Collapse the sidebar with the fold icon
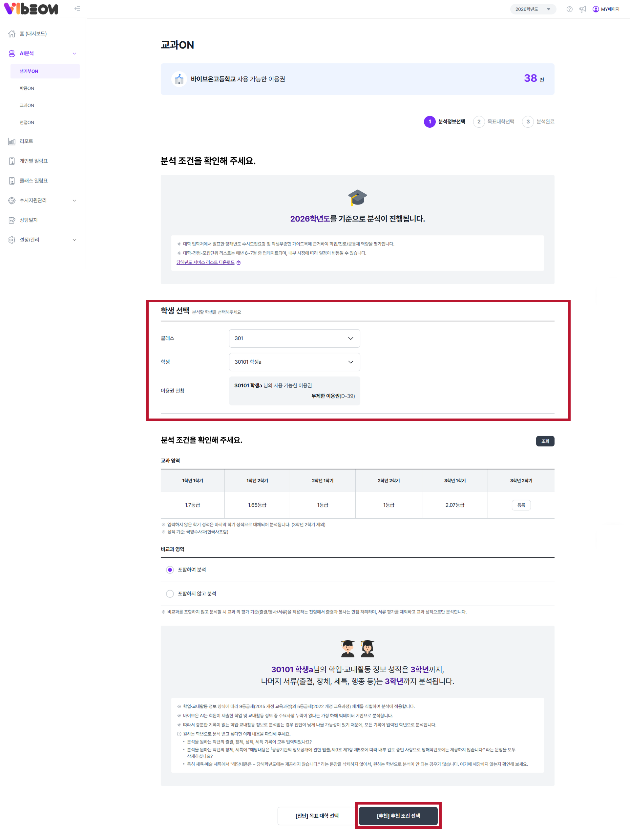The image size is (630, 840). tap(77, 9)
